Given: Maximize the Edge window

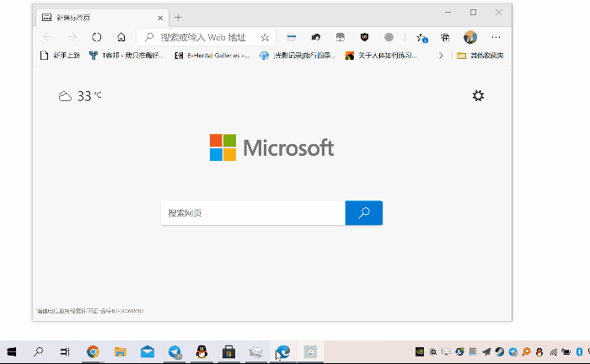Looking at the screenshot, I should 474,13.
